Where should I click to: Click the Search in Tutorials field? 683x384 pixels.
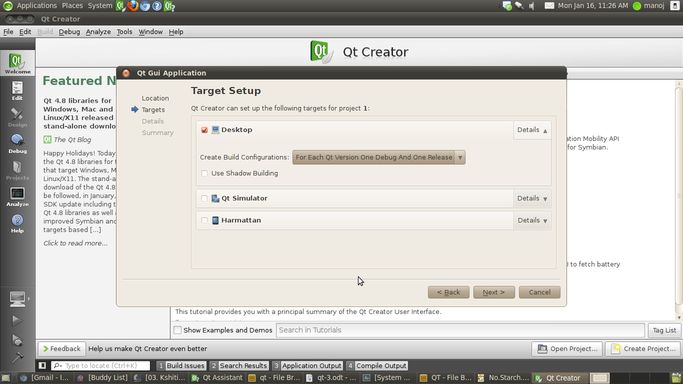(x=460, y=330)
